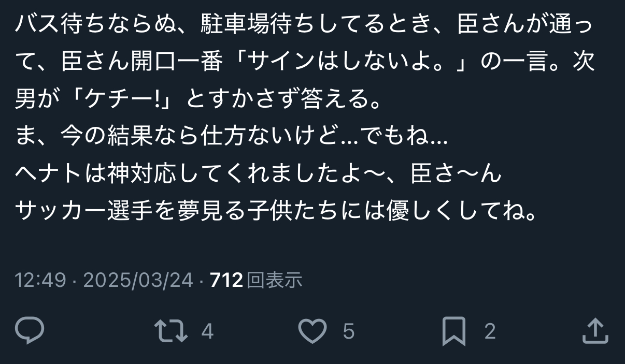Open the share upload arrow icon
Viewport: 625px width, 364px height.
click(x=595, y=331)
